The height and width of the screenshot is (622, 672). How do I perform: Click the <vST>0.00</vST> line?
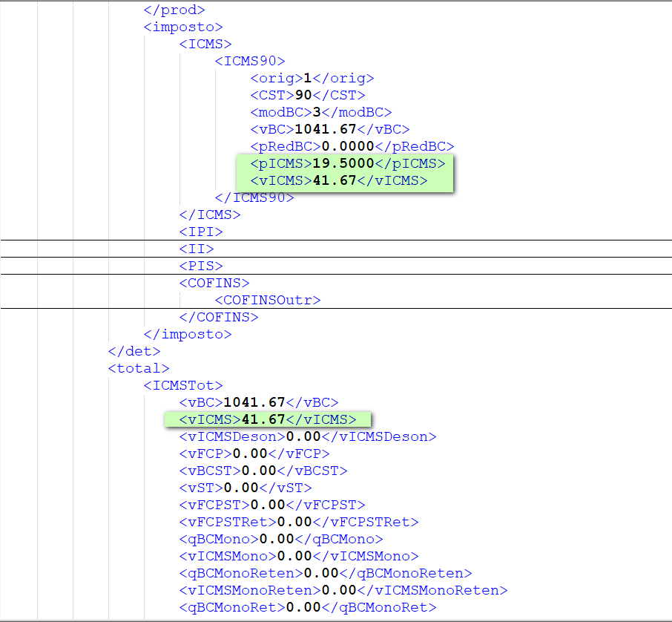click(x=246, y=488)
